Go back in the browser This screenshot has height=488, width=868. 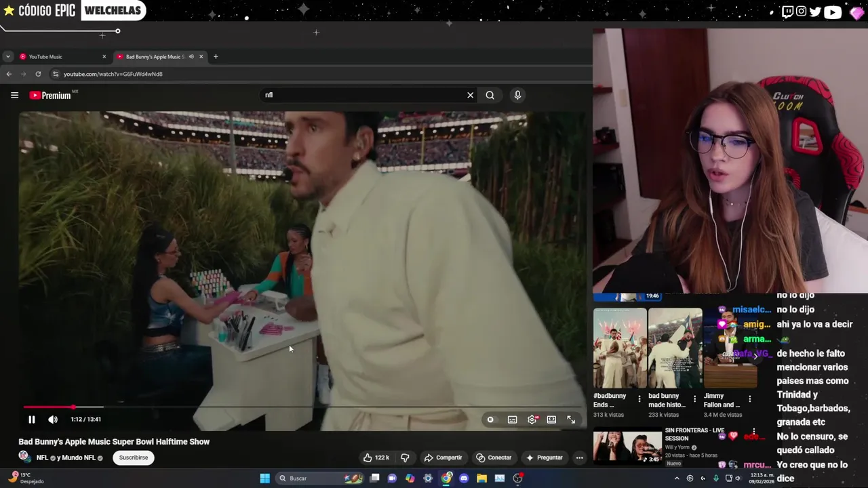pyautogui.click(x=9, y=74)
